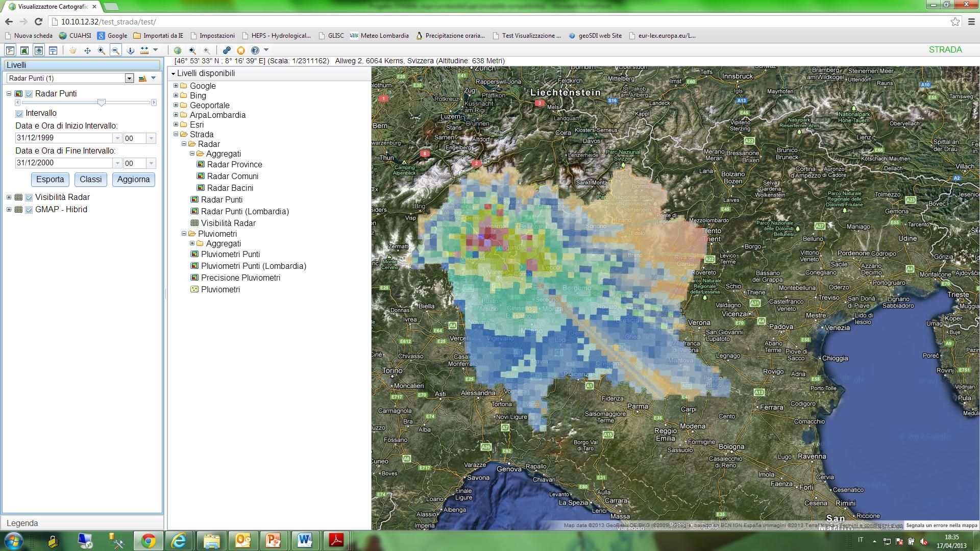Open Word from the taskbar
This screenshot has width=980, height=551.
click(305, 541)
